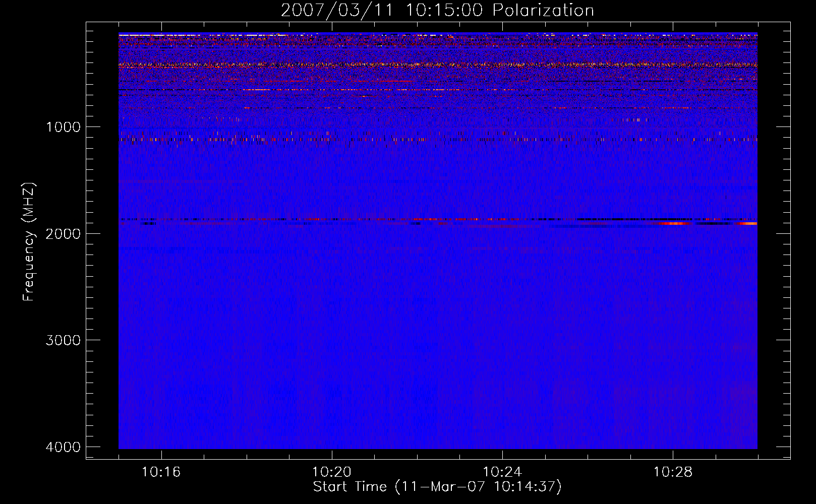The image size is (816, 504).
Task: Click the 3000 frequency tick label
Action: [63, 340]
